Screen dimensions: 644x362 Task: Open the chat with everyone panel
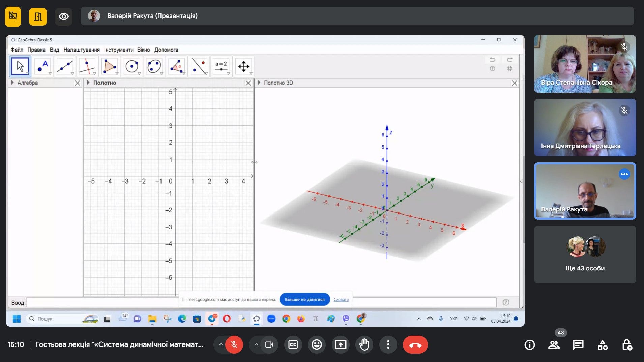(578, 344)
